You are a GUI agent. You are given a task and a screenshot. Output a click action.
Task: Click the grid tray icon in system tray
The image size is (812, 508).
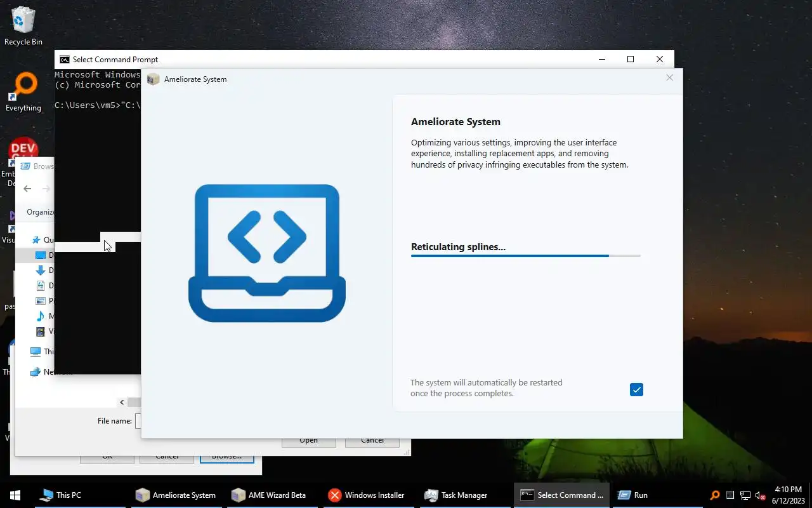[x=730, y=495]
